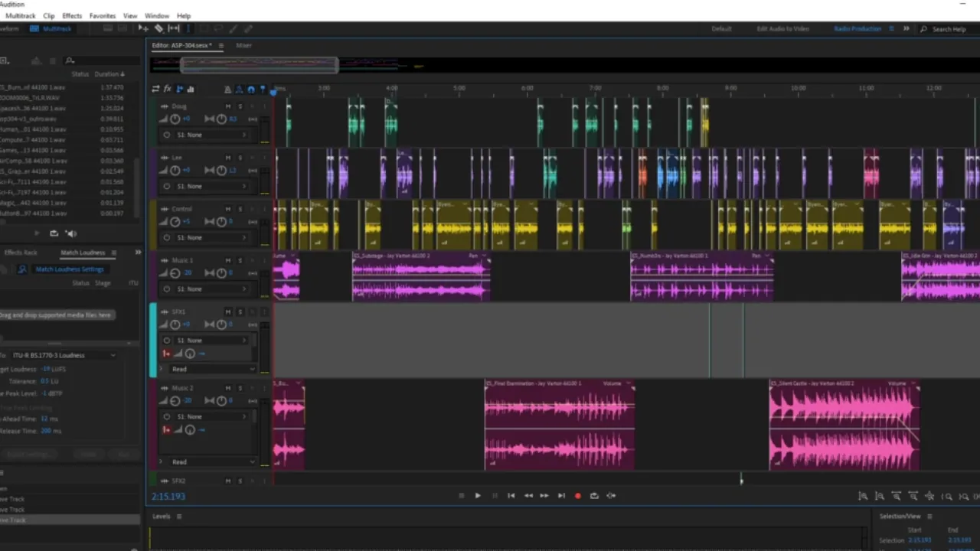Open Lee track S1 send dropdown
Image resolution: width=980 pixels, height=551 pixels.
pyautogui.click(x=212, y=186)
